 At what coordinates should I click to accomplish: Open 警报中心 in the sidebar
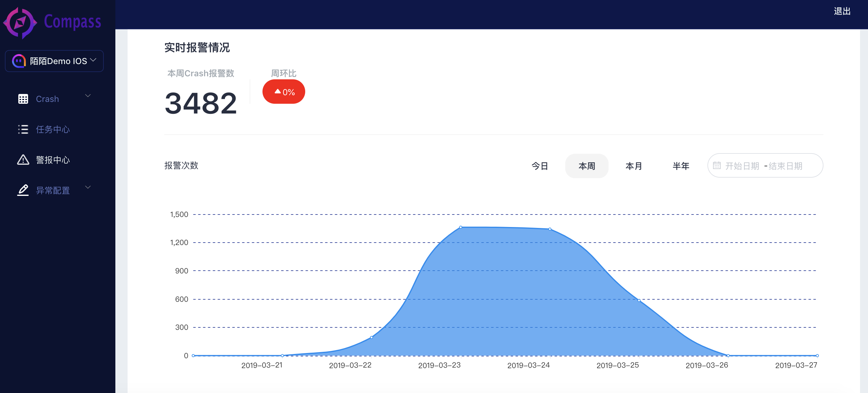[53, 160]
